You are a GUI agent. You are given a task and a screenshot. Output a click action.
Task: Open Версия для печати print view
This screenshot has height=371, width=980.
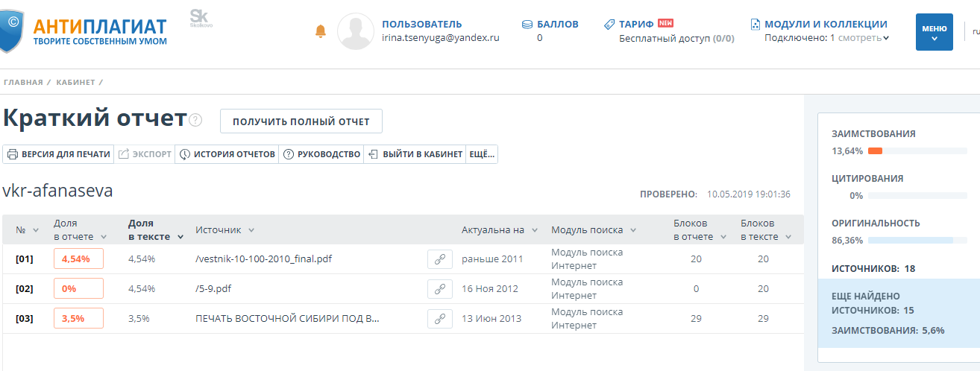pos(59,154)
